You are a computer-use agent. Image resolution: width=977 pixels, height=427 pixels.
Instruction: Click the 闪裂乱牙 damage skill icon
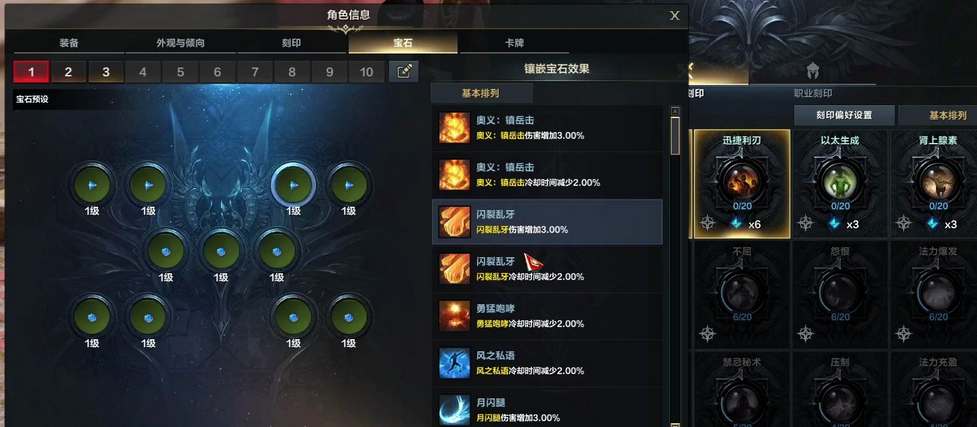tap(454, 223)
